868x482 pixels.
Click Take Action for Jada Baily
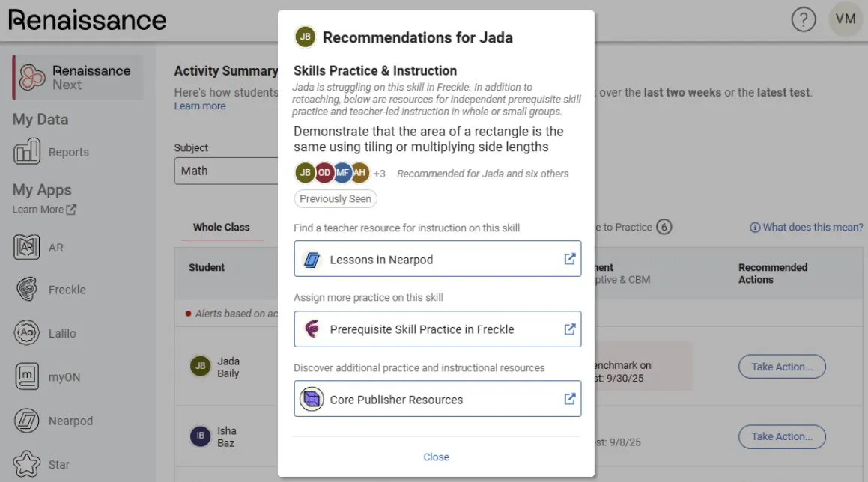point(782,367)
